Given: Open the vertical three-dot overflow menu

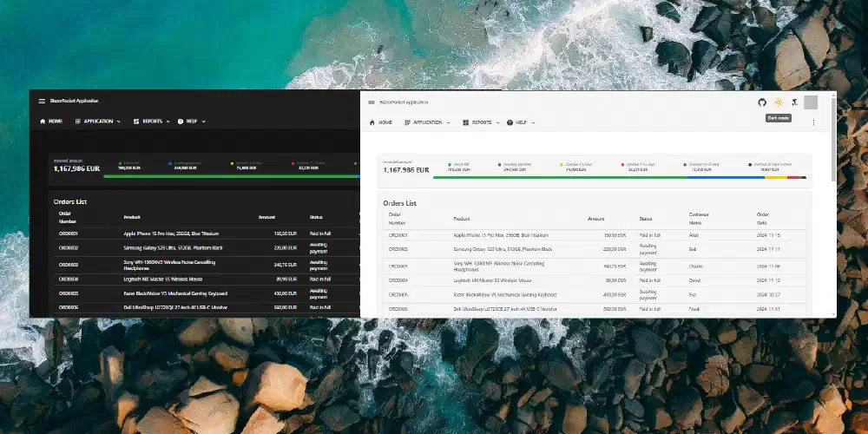Looking at the screenshot, I should 813,122.
